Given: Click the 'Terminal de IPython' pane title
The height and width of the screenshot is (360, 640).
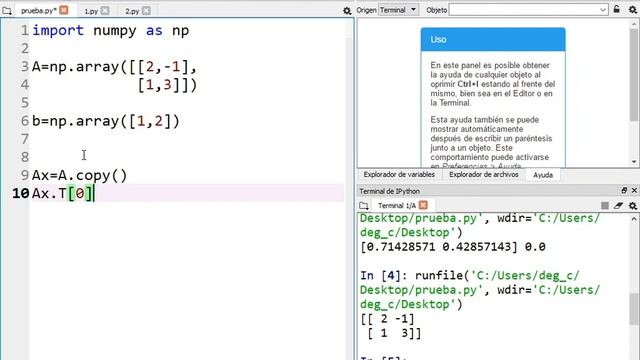Looking at the screenshot, I should [x=389, y=191].
